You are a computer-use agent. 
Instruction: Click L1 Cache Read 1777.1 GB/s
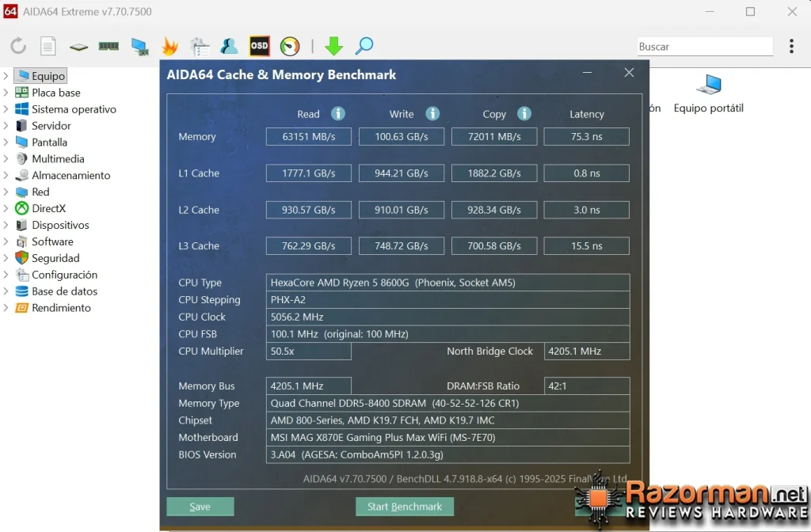coord(309,173)
